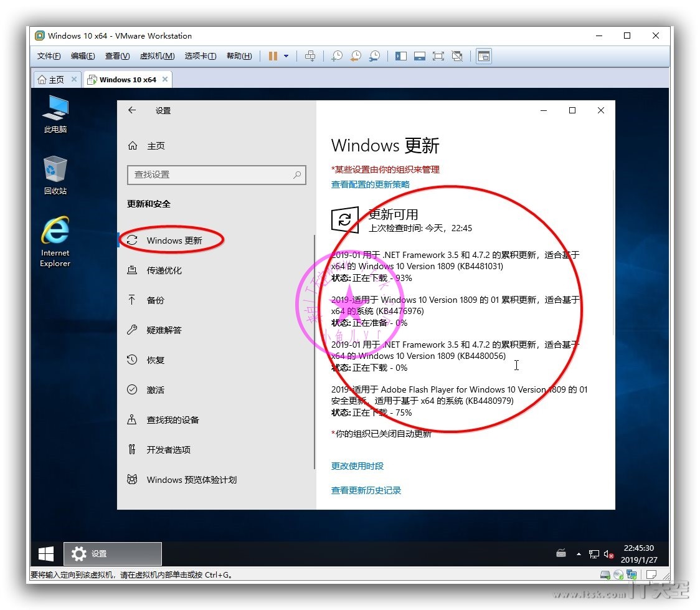
Task: Close the 主页 tab
Action: pyautogui.click(x=74, y=79)
